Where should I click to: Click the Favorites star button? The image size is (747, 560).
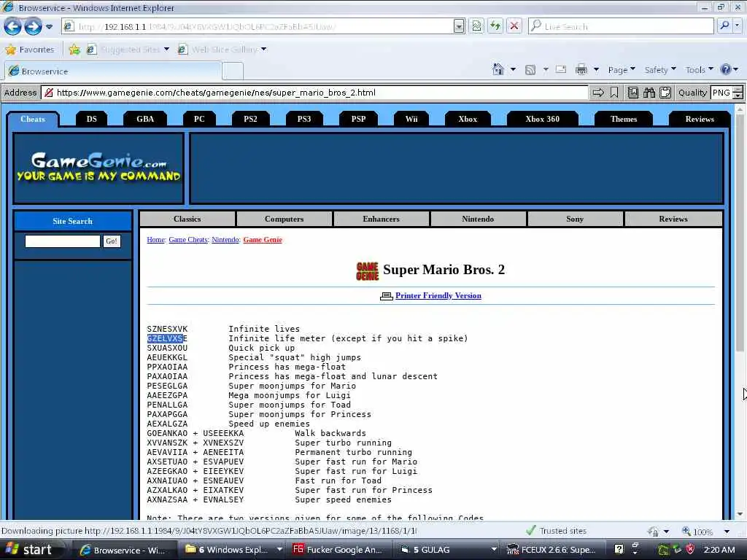(29, 49)
